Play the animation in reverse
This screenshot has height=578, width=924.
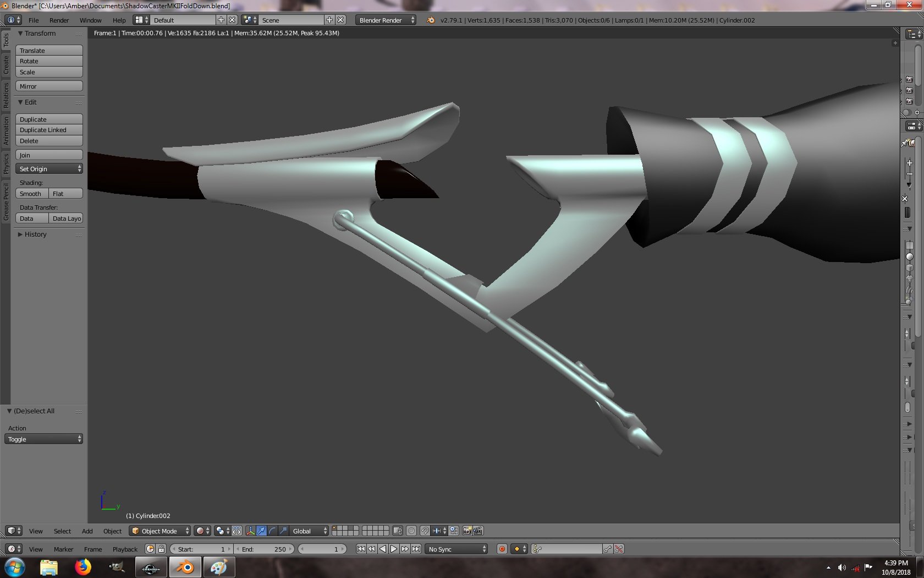[x=383, y=549]
